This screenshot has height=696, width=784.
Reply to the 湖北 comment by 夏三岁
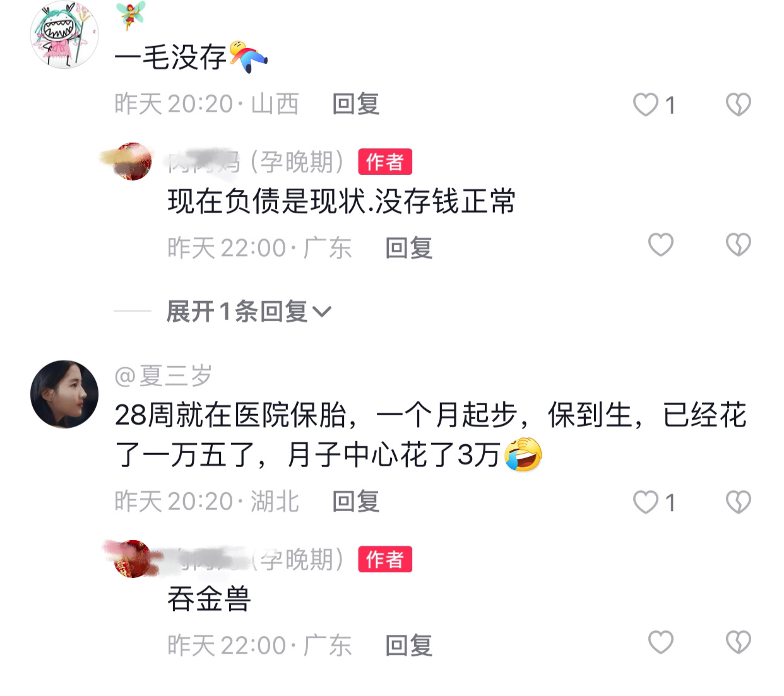pos(356,502)
